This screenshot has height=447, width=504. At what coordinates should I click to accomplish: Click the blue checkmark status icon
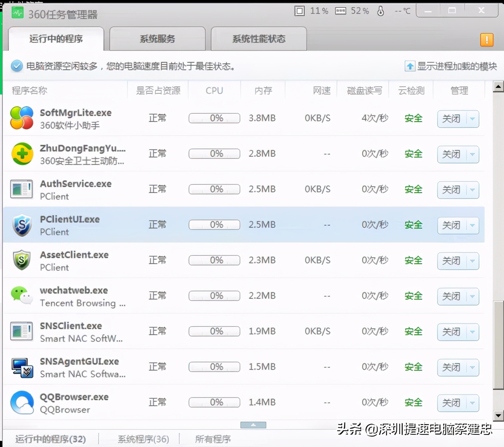pyautogui.click(x=16, y=65)
